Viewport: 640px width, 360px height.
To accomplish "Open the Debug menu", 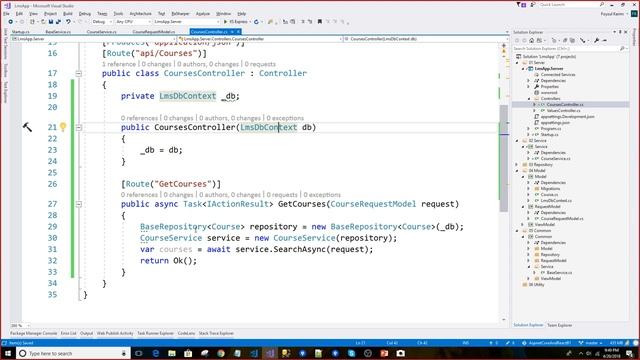I will 84,13.
